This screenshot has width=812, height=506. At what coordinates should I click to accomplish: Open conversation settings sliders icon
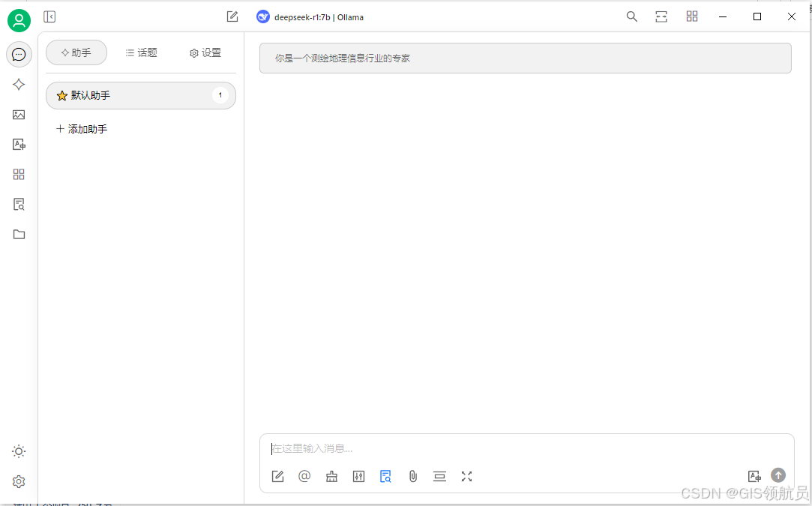click(359, 477)
